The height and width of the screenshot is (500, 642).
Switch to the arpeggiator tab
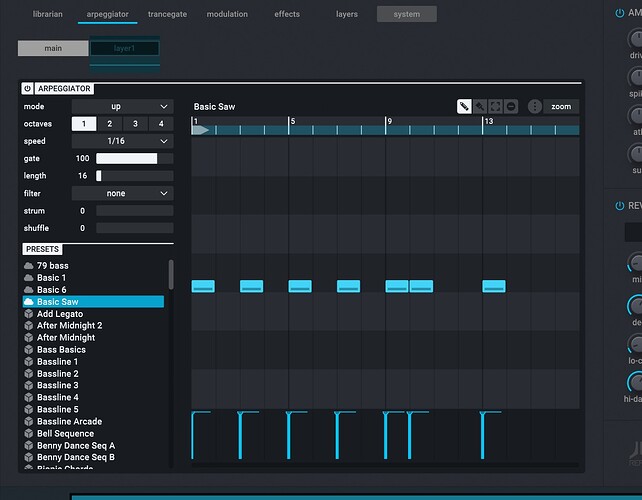click(107, 14)
